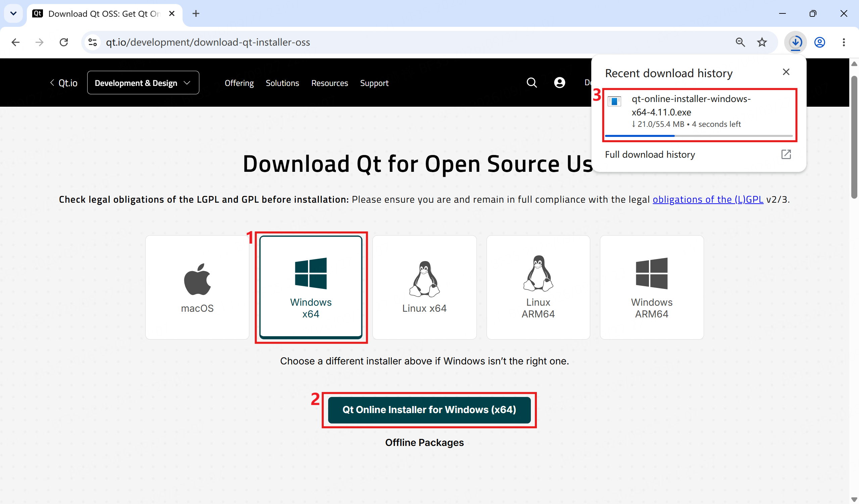
Task: Select the Windows x64 installer card
Action: pyautogui.click(x=311, y=287)
